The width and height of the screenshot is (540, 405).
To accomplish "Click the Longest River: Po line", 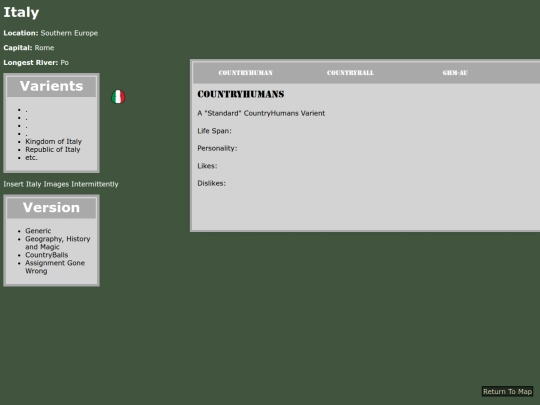I will 36,63.
